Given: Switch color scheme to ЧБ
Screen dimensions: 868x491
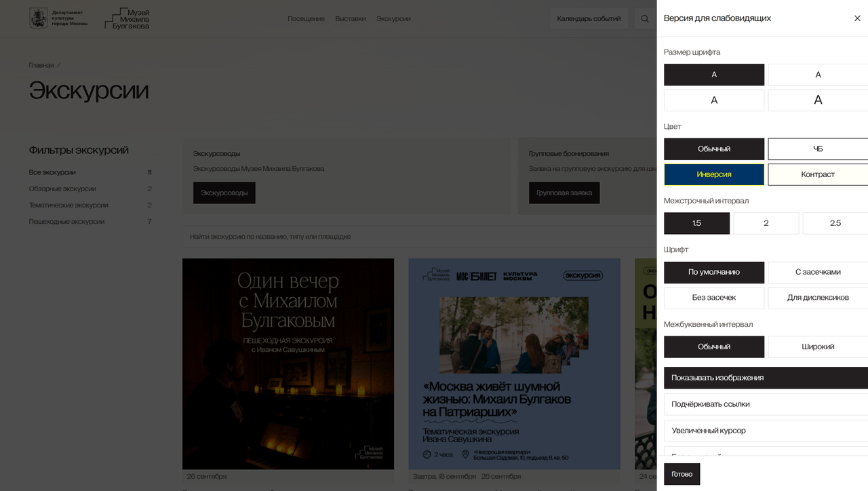Looking at the screenshot, I should (818, 149).
